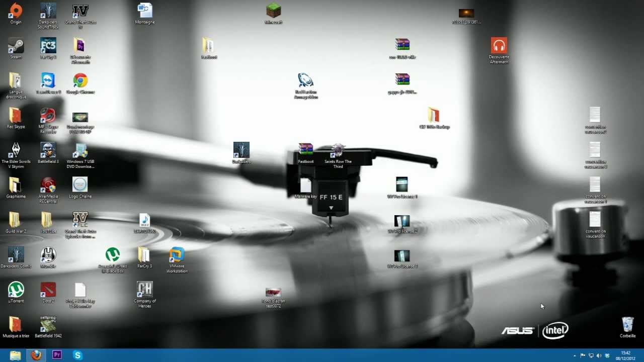This screenshot has width=644, height=362.
Task: Launch Battlefield 1942 shortcut
Action: tap(48, 324)
